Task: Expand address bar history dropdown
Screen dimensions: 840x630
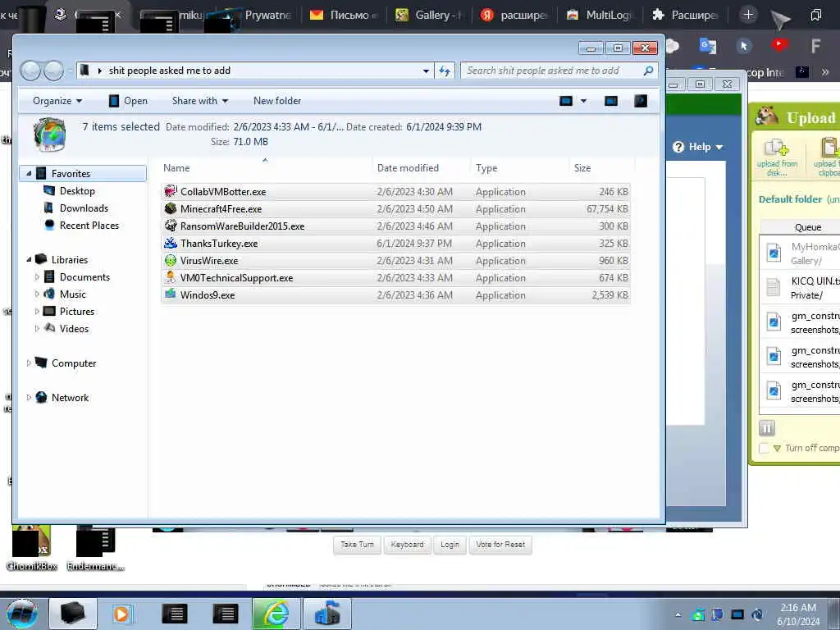Action: [426, 71]
